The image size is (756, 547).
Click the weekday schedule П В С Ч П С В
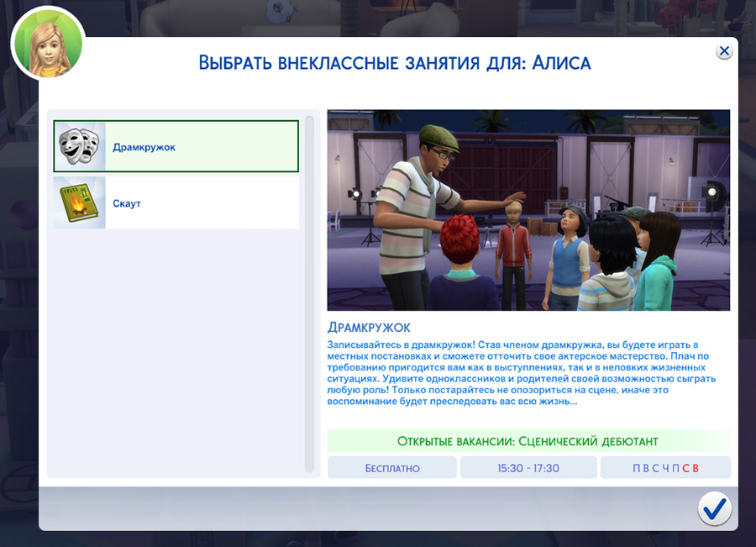(x=665, y=468)
